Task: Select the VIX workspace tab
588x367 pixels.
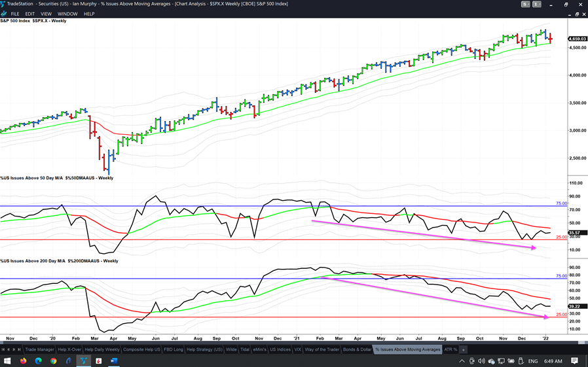Action: point(297,349)
